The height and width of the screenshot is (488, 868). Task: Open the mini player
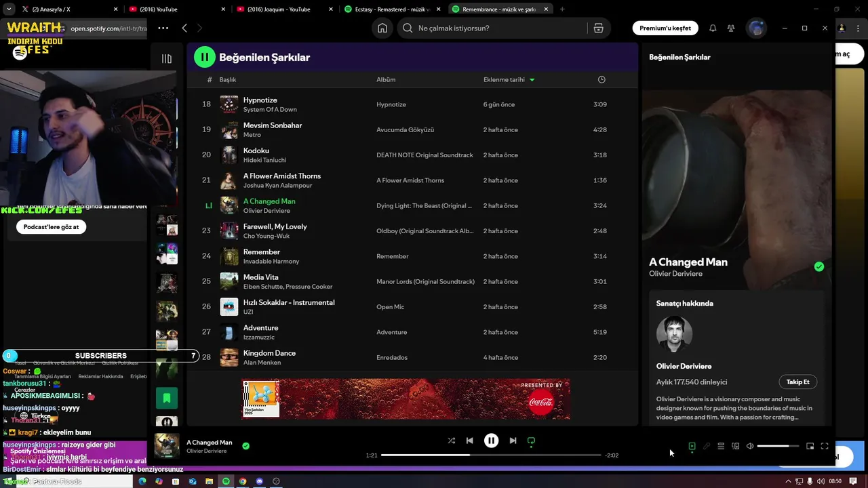coord(810,446)
